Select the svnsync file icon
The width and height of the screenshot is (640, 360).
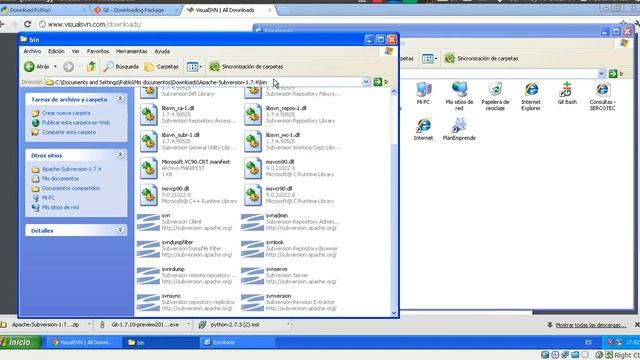148,303
